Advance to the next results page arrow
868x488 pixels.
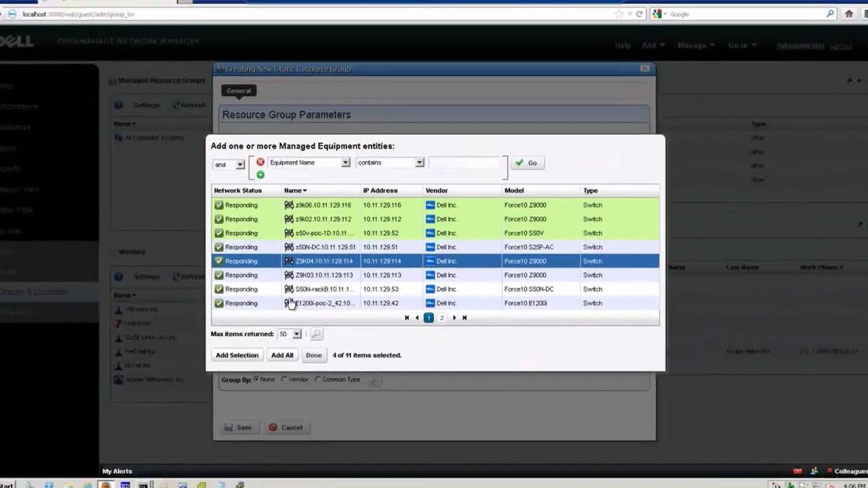tap(454, 318)
